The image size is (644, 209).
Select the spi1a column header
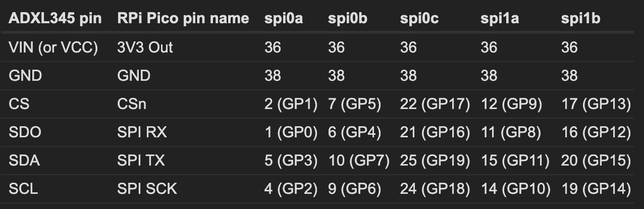click(x=499, y=19)
